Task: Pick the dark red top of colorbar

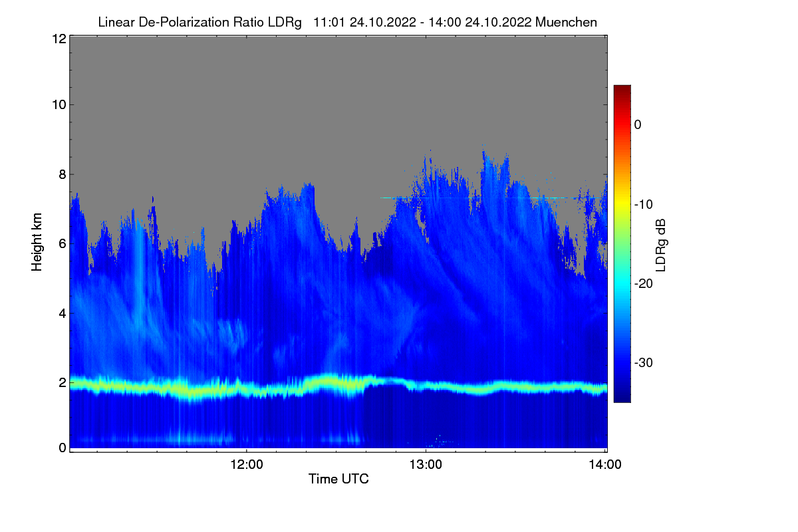Action: coord(622,90)
